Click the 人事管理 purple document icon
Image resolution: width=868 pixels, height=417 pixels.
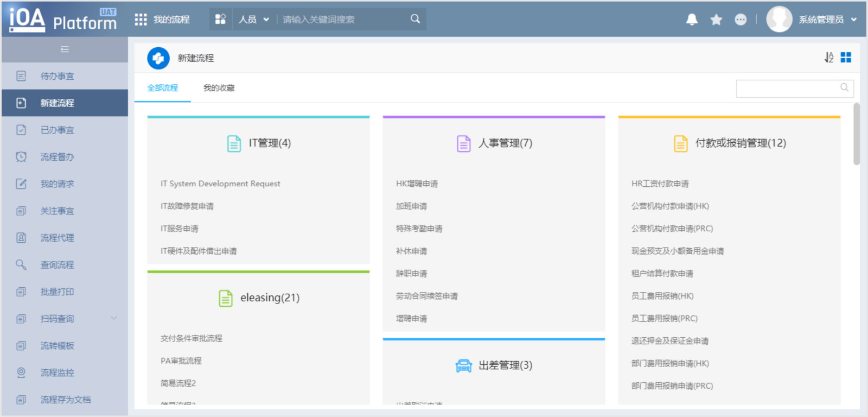pyautogui.click(x=464, y=143)
